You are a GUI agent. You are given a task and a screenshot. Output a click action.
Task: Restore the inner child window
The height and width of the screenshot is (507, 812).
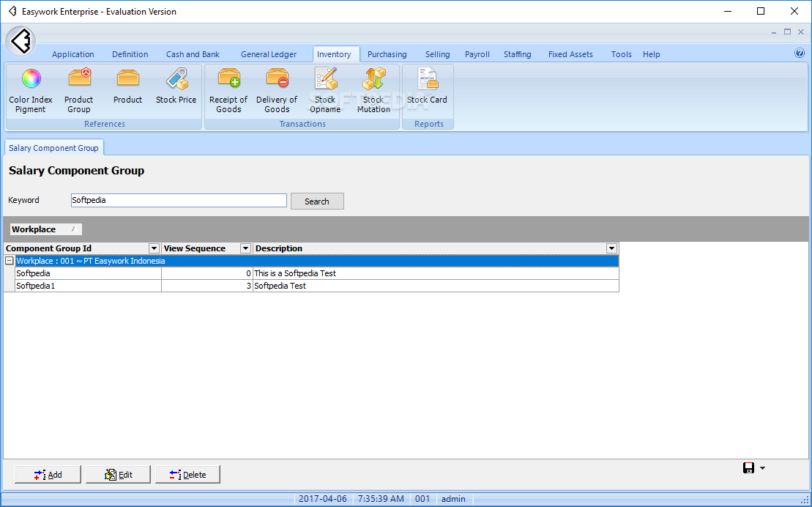coord(787,32)
